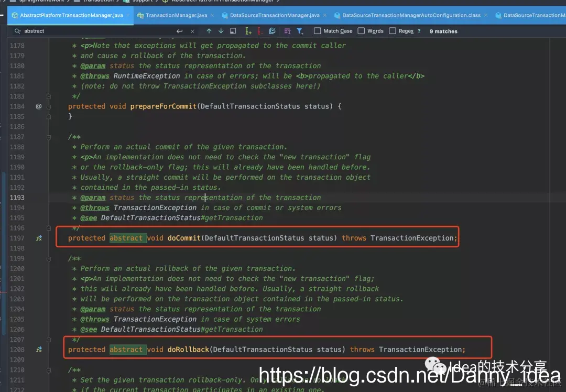Go to next occurrence with down arrow
The image size is (566, 392).
(x=221, y=31)
